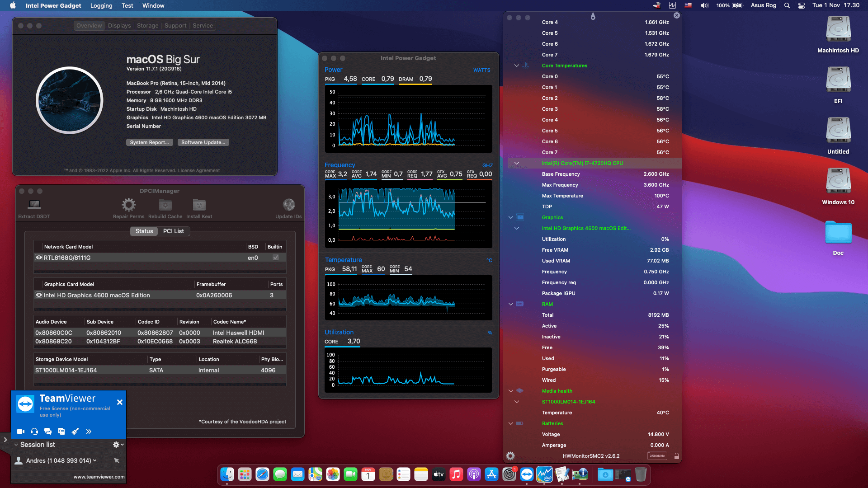
Task: Open TeamViewer session gear dropdown
Action: tap(118, 445)
